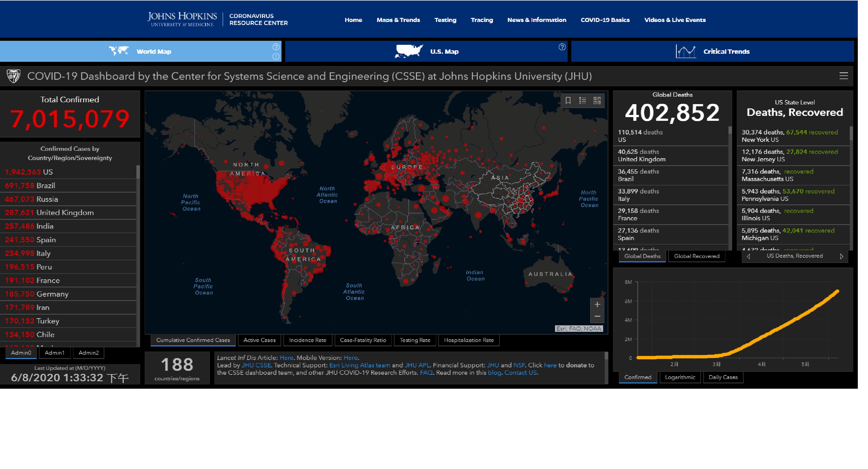Click the question mark icon on World Map tab

276,47
